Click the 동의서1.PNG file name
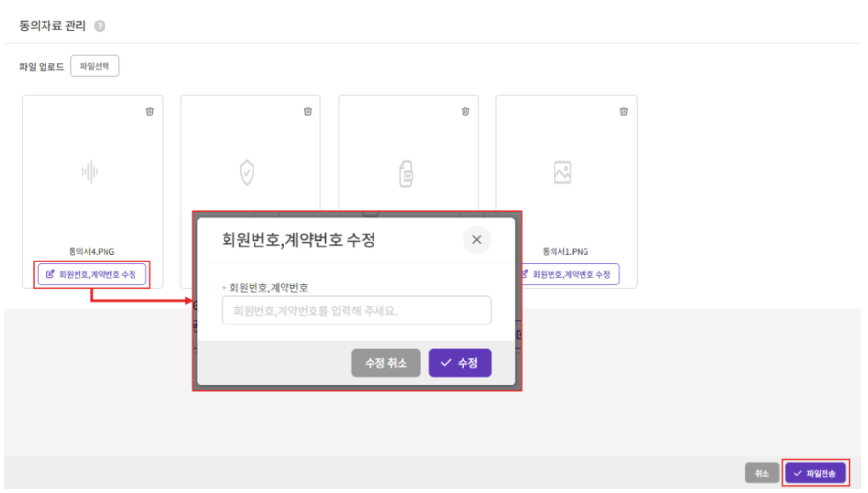This screenshot has height=493, width=868. pos(565,252)
